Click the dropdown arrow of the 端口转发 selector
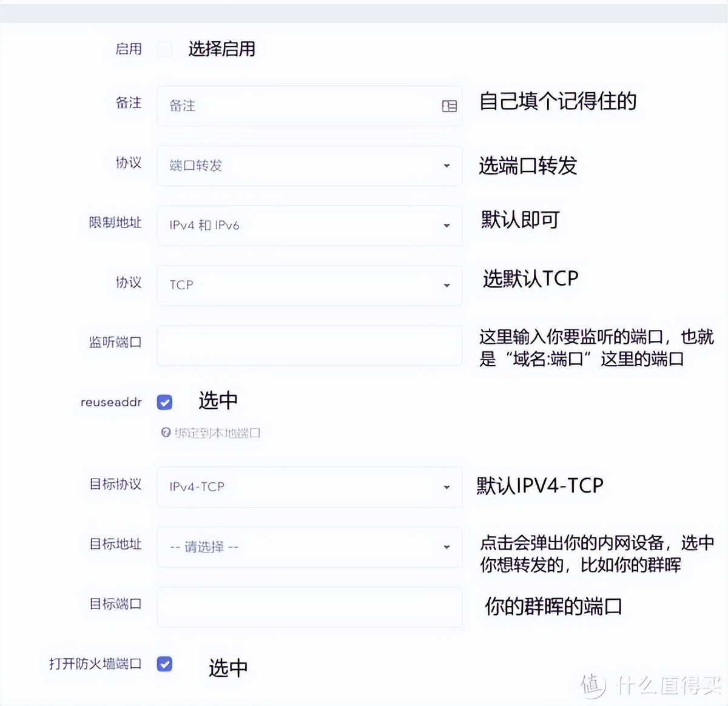The height and width of the screenshot is (706, 728). pyautogui.click(x=447, y=166)
